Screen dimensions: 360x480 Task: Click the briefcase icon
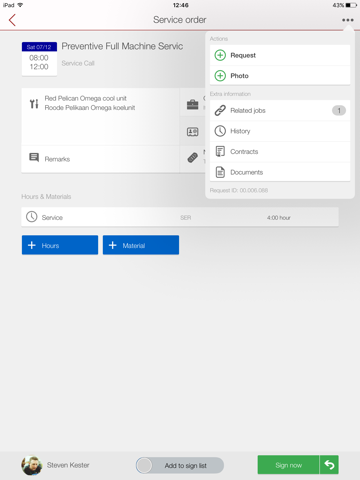coord(192,104)
